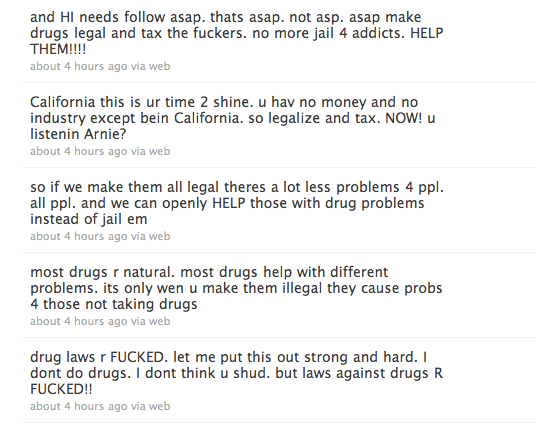
Task: Open timestamp link under final 'FUCKED!!' tweet
Action: click(78, 406)
